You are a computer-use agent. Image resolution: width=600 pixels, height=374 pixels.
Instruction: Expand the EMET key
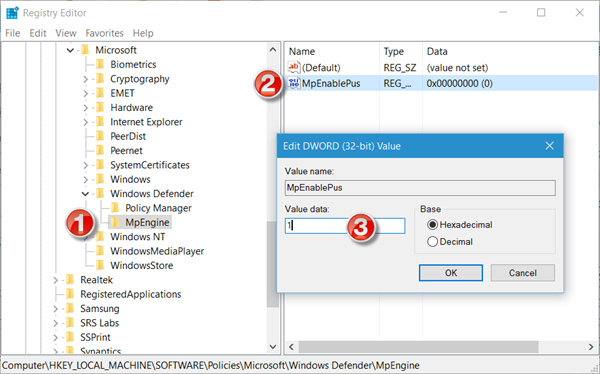point(85,93)
